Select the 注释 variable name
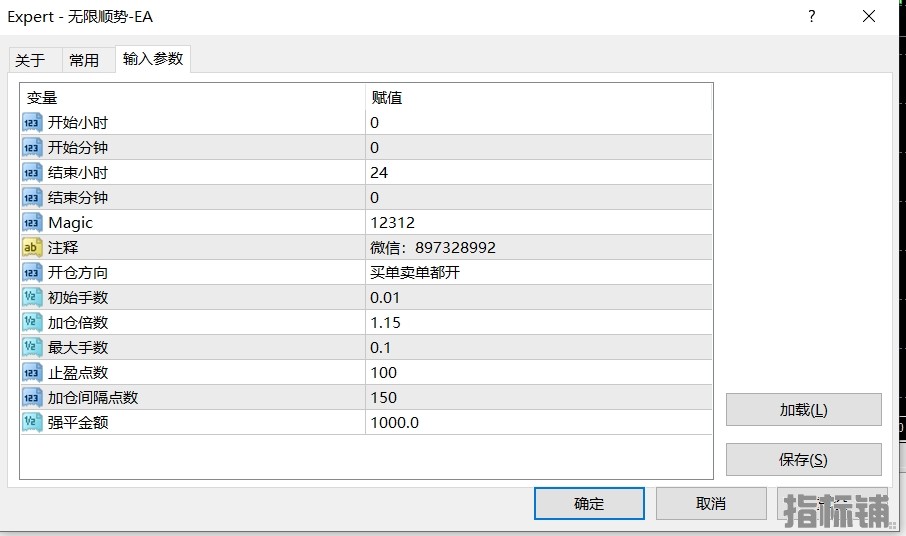This screenshot has height=536, width=906. pos(63,247)
